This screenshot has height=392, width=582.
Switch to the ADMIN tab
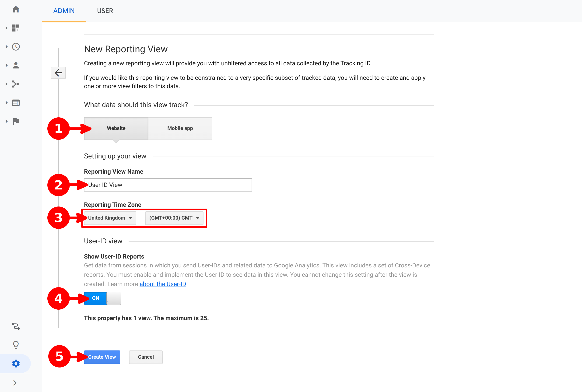(64, 11)
